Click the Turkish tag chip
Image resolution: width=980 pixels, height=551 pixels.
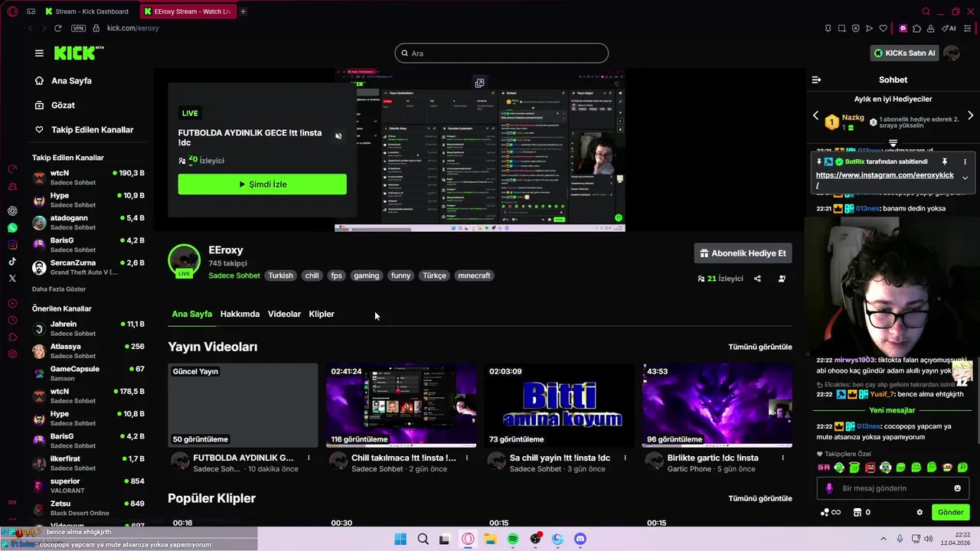point(280,275)
